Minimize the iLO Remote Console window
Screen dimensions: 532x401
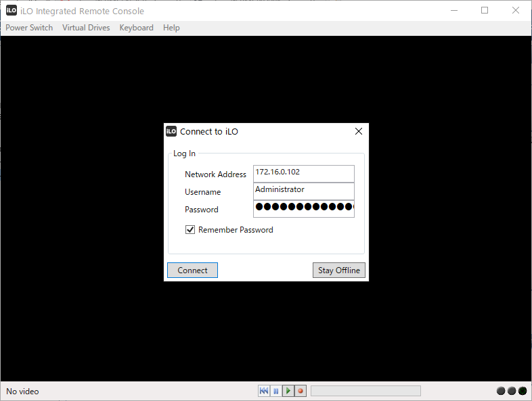pyautogui.click(x=454, y=11)
